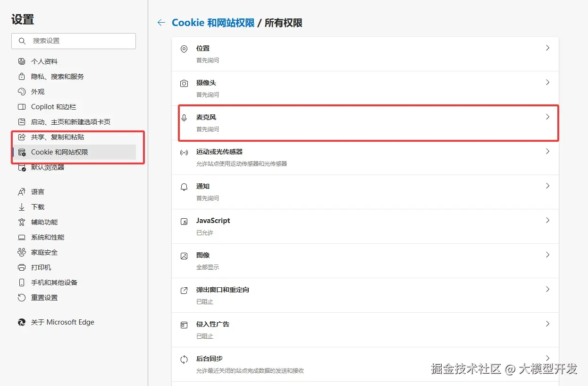Click the location pin icon
Image resolution: width=588 pixels, height=386 pixels.
tap(184, 49)
